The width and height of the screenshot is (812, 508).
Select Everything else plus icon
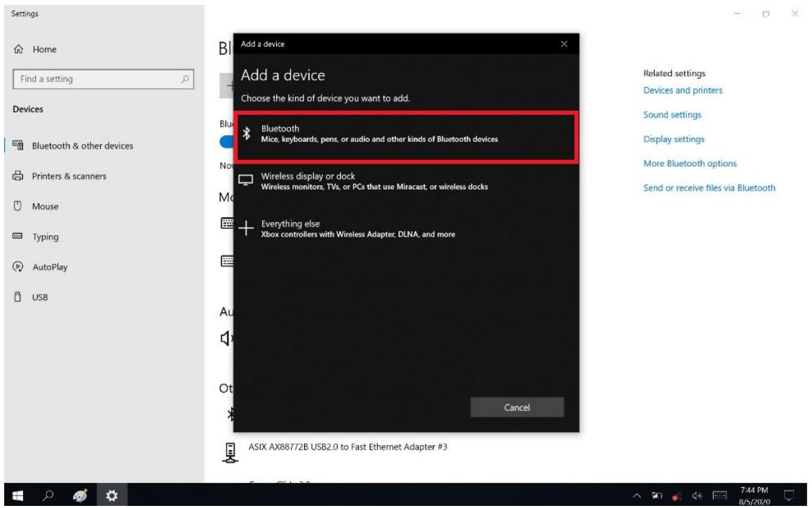tap(246, 230)
